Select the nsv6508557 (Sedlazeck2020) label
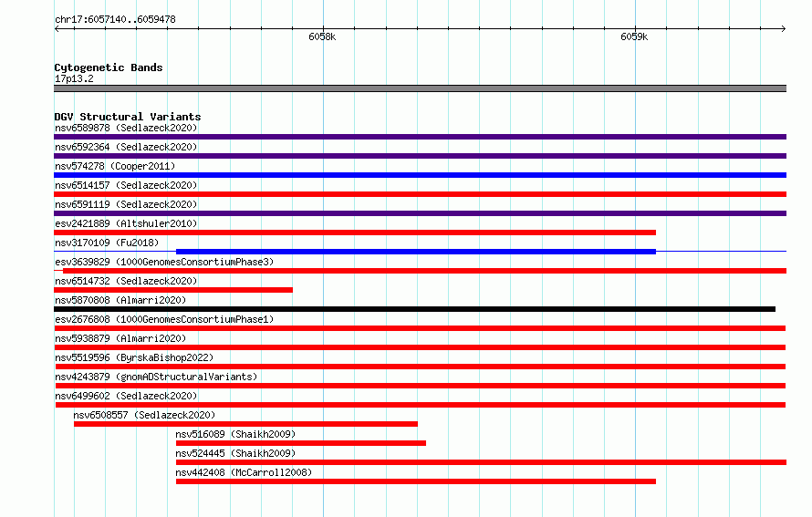The image size is (812, 517). (x=144, y=415)
